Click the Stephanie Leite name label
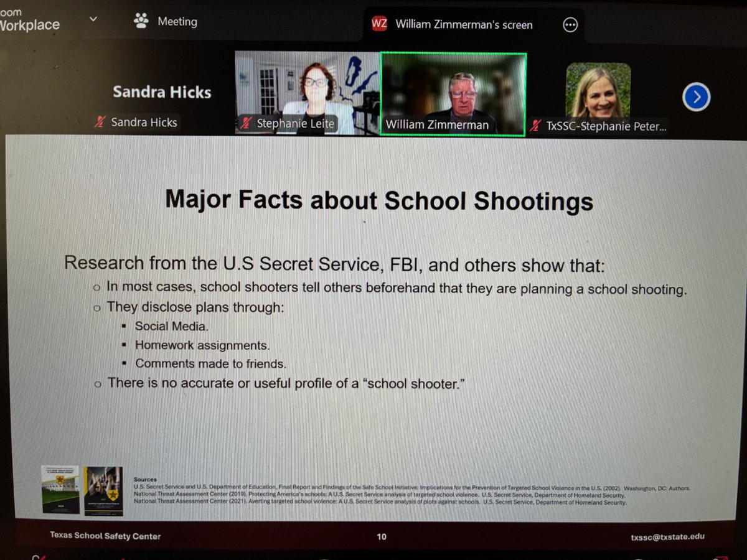Screen dimensions: 747x560 [x=295, y=124]
